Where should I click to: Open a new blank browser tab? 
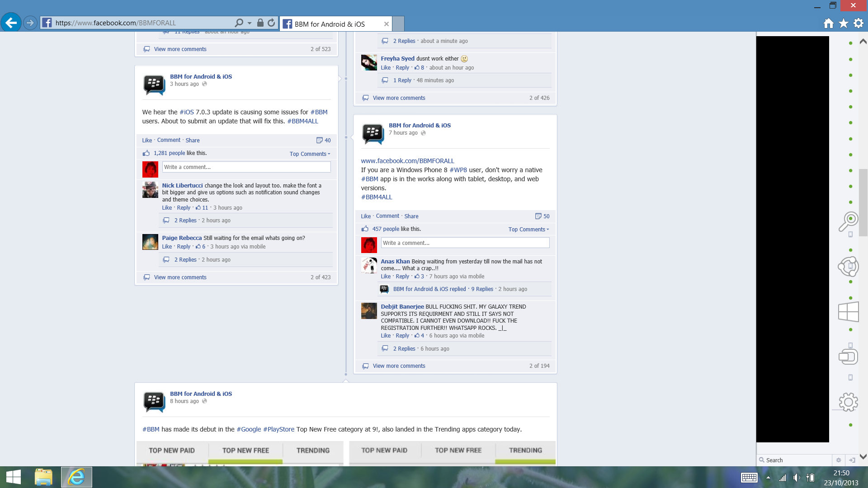(398, 24)
